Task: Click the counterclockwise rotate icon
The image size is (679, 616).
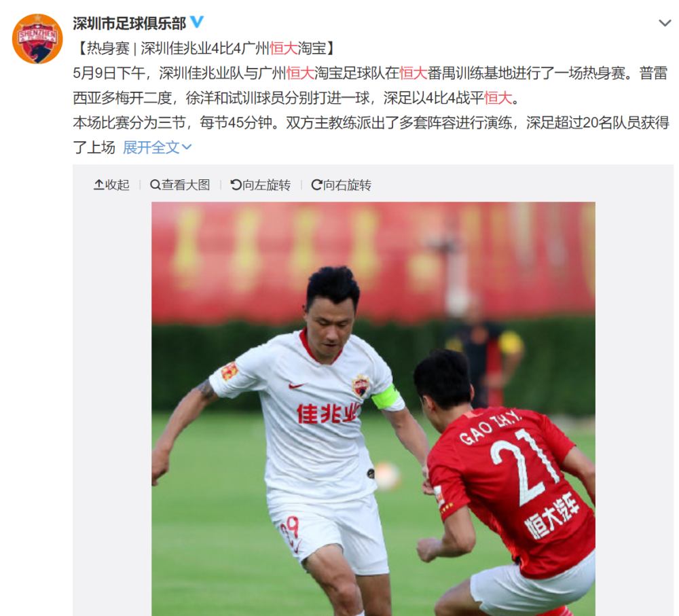Action: coord(236,185)
